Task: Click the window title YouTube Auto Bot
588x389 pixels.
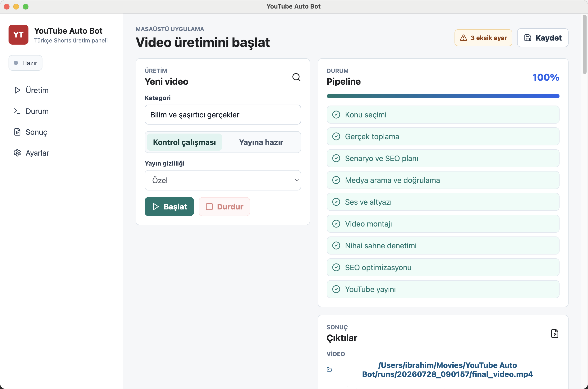Action: point(293,6)
